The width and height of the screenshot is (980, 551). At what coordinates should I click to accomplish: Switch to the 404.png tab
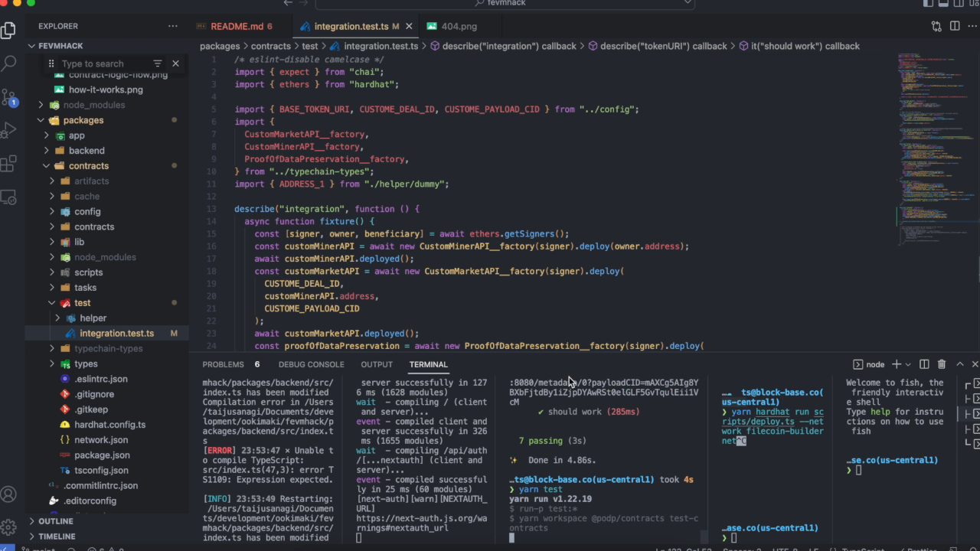click(x=459, y=26)
